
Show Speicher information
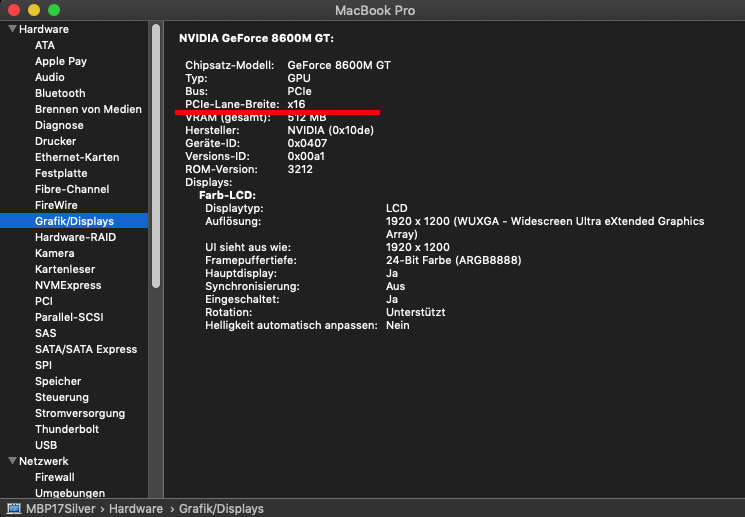pyautogui.click(x=58, y=382)
